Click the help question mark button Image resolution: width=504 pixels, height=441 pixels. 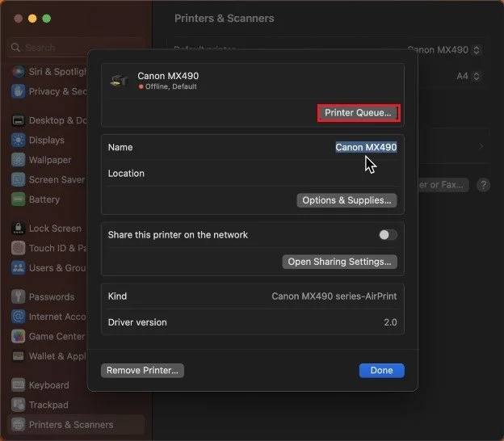484,185
